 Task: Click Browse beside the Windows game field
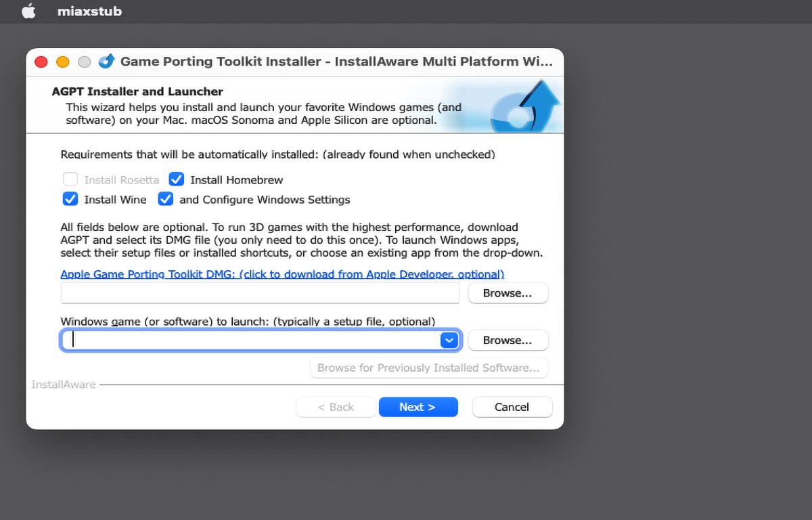click(507, 340)
